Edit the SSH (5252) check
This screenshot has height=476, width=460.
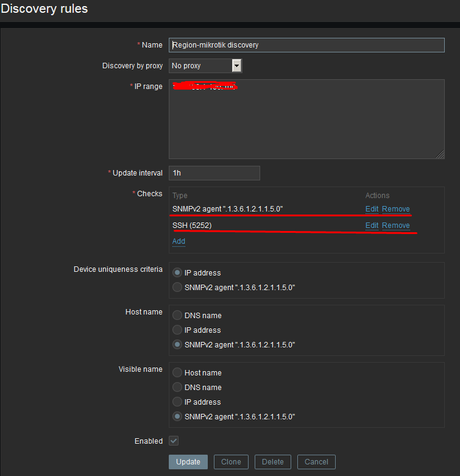372,226
